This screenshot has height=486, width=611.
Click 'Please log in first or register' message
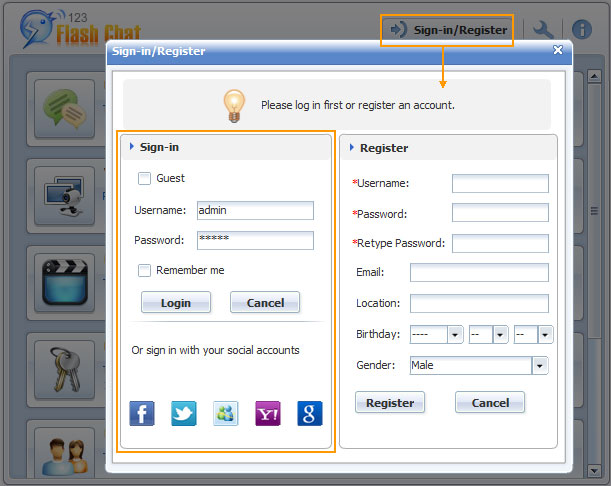click(358, 105)
